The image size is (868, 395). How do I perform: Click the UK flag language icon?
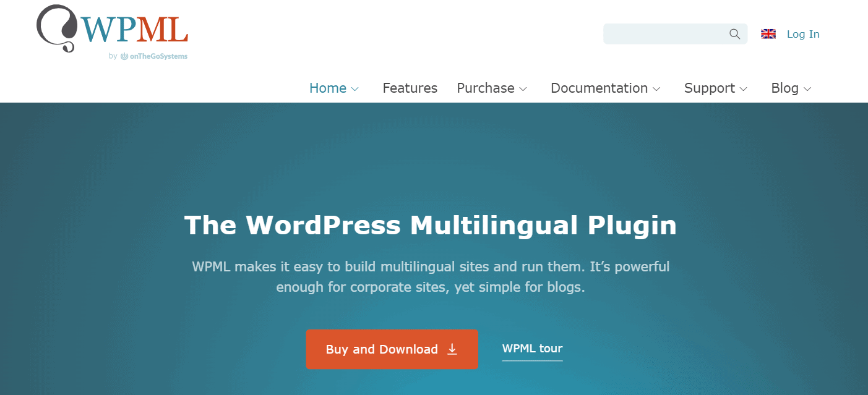point(768,34)
